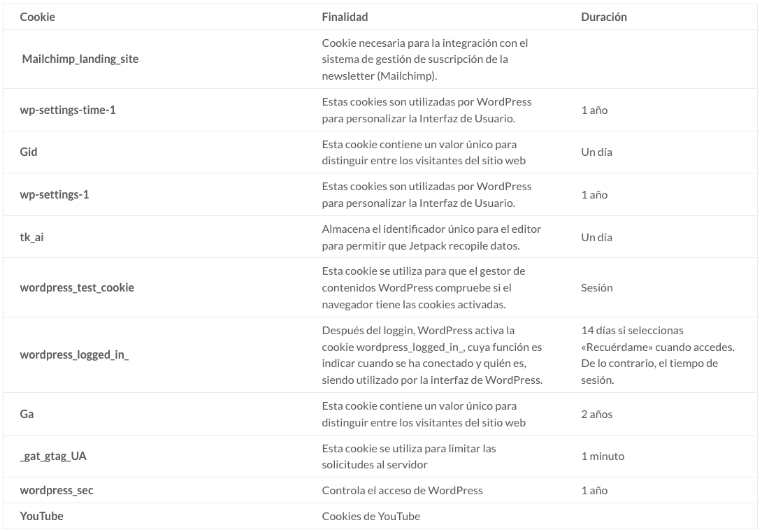Select the _gat_gtag_UA cookie name
The image size is (762, 532).
[53, 456]
